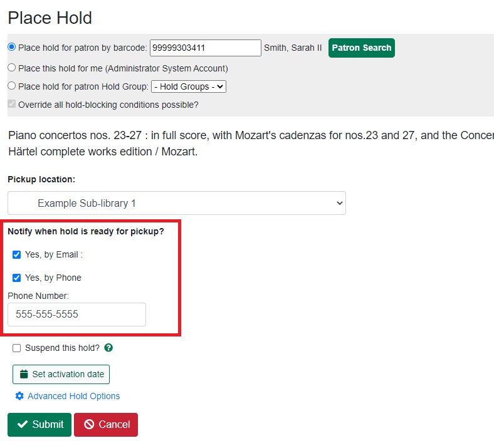Image resolution: width=494 pixels, height=448 pixels.
Task: Toggle the 'Yes, by Phone' checkbox
Action: pyautogui.click(x=17, y=278)
